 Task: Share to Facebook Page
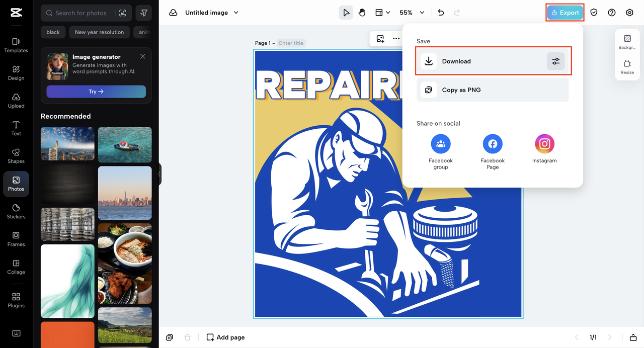493,152
